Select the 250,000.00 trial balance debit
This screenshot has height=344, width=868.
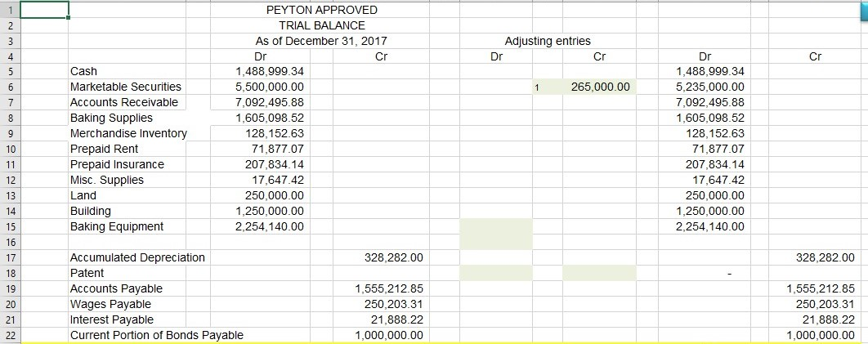275,195
